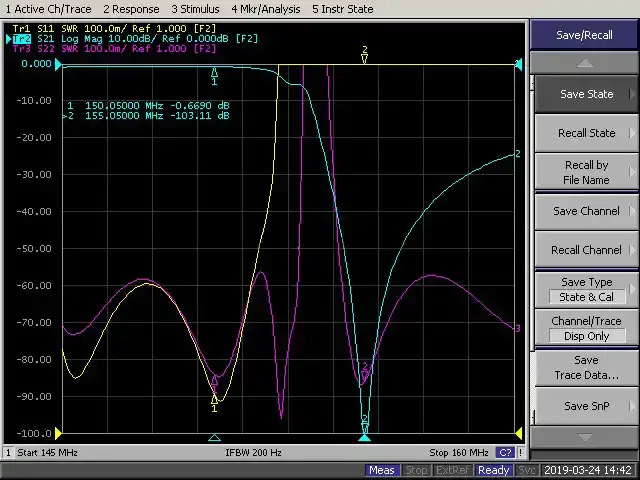The image size is (640, 480).
Task: Click the Save Channel softkey
Action: point(586,211)
